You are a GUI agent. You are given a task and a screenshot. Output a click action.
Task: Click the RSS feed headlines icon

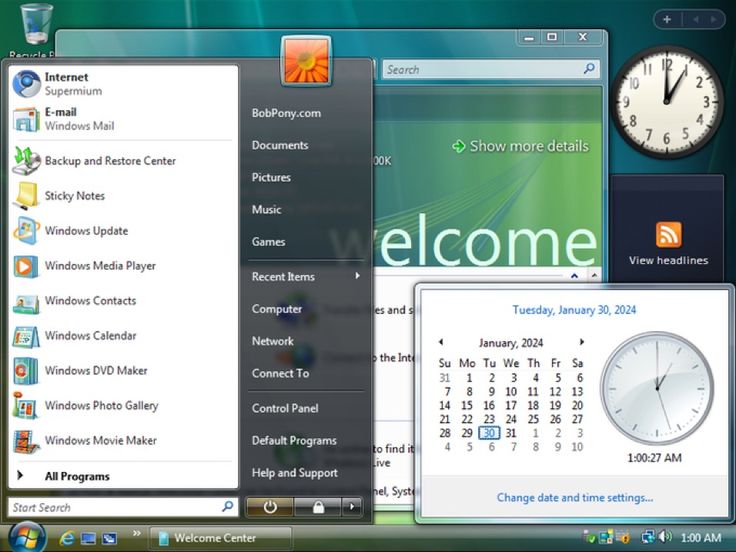(x=668, y=234)
